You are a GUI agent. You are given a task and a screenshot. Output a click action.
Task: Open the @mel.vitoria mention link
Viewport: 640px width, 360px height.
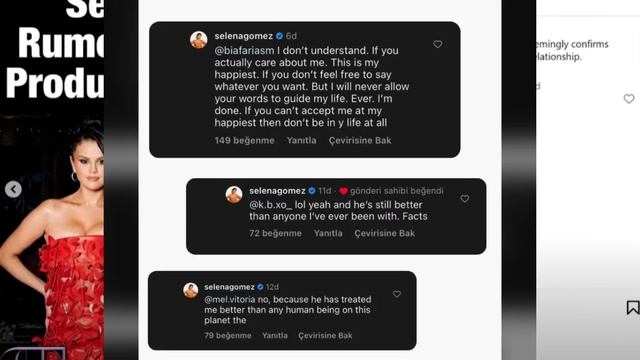[x=230, y=300]
